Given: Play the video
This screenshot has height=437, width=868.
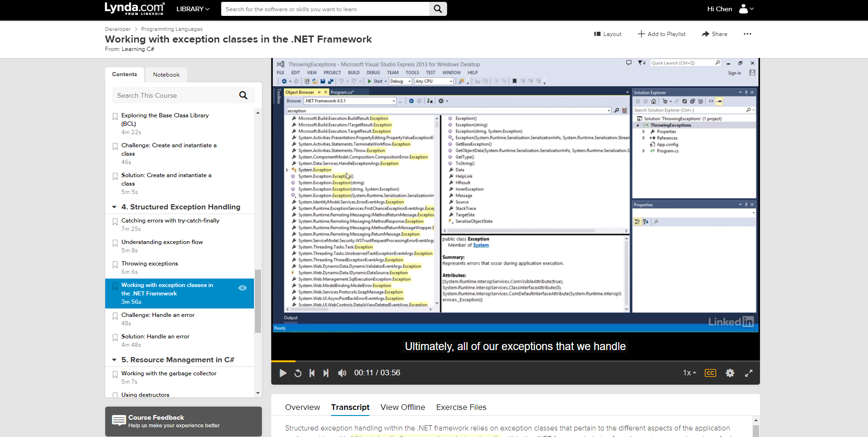Looking at the screenshot, I should [x=283, y=373].
